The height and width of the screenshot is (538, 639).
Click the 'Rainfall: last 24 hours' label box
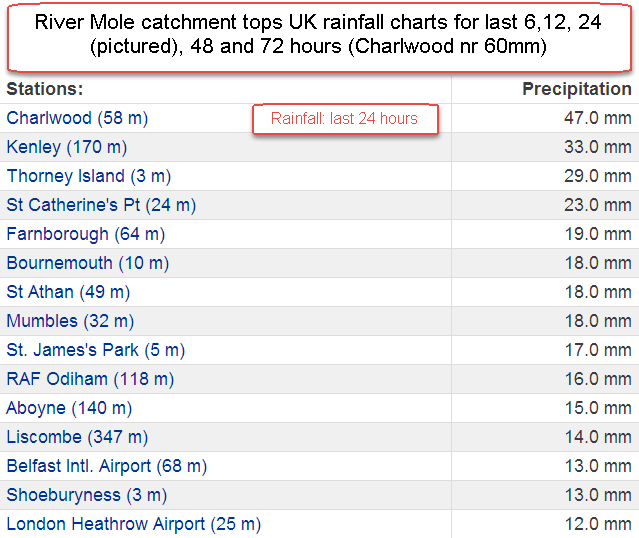pyautogui.click(x=344, y=119)
